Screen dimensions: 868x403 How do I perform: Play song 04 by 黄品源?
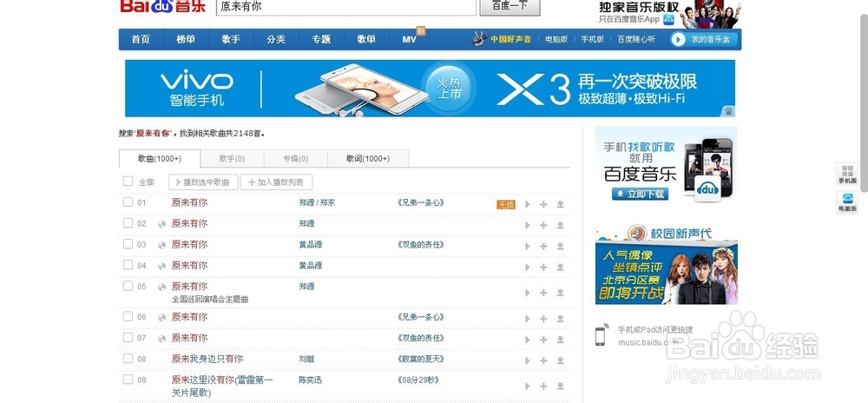(528, 268)
